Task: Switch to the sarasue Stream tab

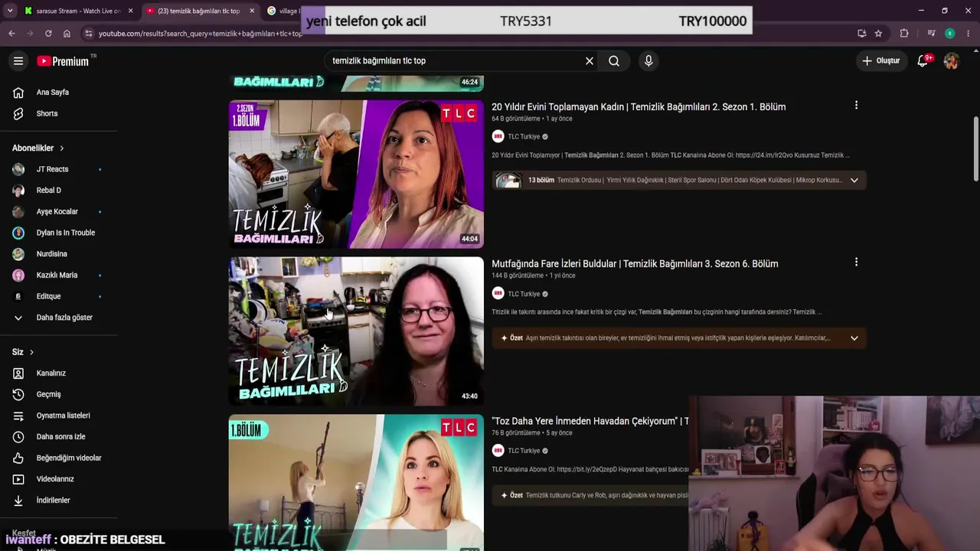Action: coord(79,11)
